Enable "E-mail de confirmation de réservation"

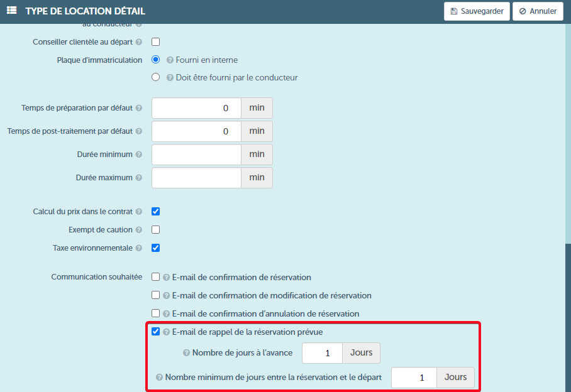click(x=155, y=276)
